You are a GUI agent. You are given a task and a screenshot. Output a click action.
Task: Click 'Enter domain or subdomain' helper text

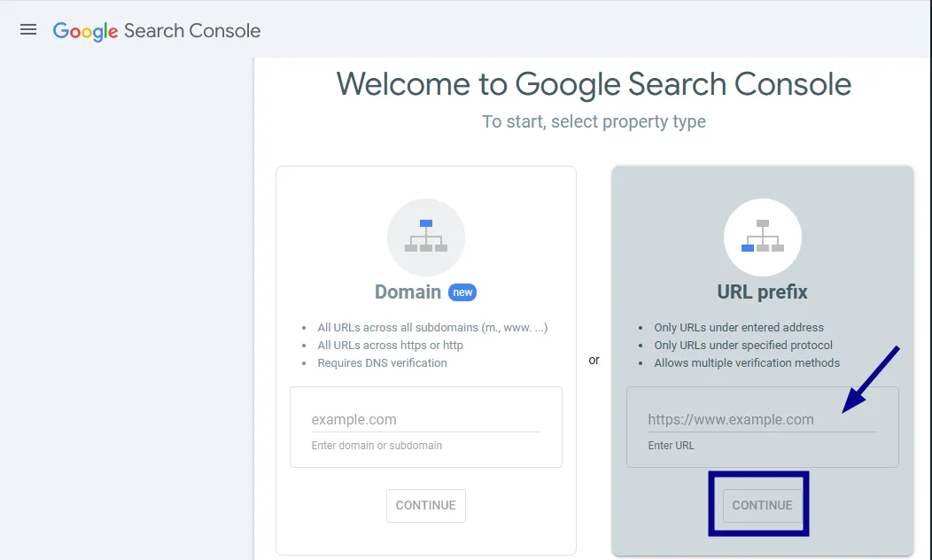(x=377, y=446)
